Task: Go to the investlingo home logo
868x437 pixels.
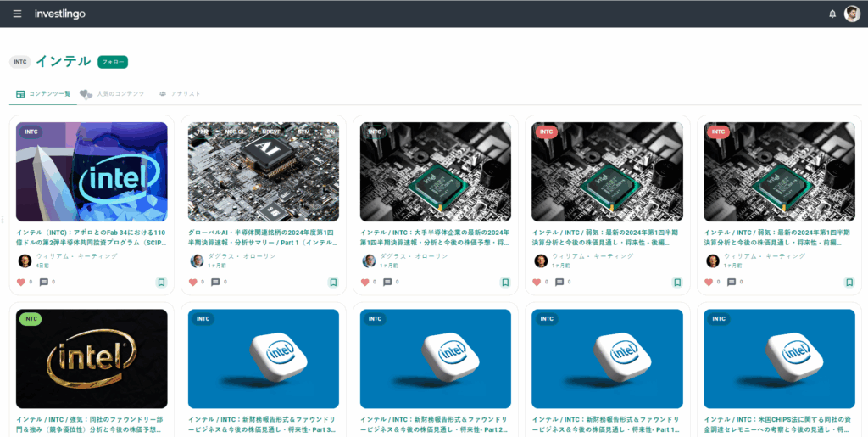Action: coord(60,14)
